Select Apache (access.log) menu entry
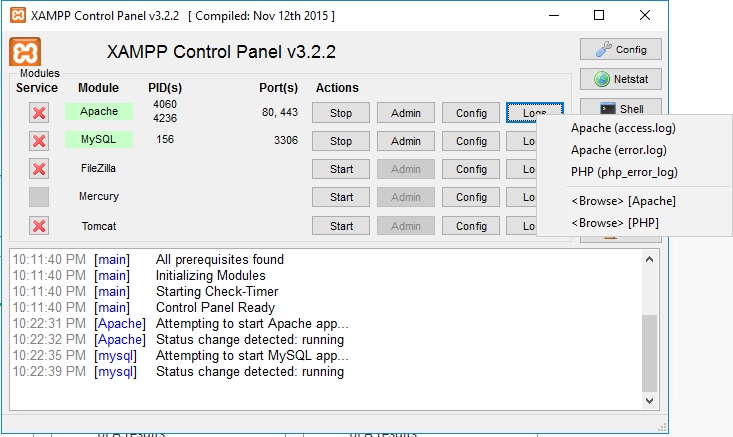The height and width of the screenshot is (437, 733). [x=634, y=128]
